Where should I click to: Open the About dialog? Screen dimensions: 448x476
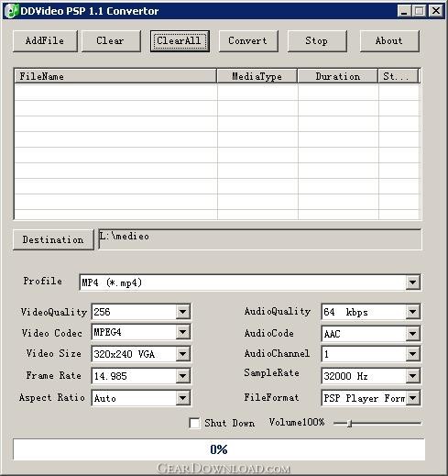tap(389, 41)
